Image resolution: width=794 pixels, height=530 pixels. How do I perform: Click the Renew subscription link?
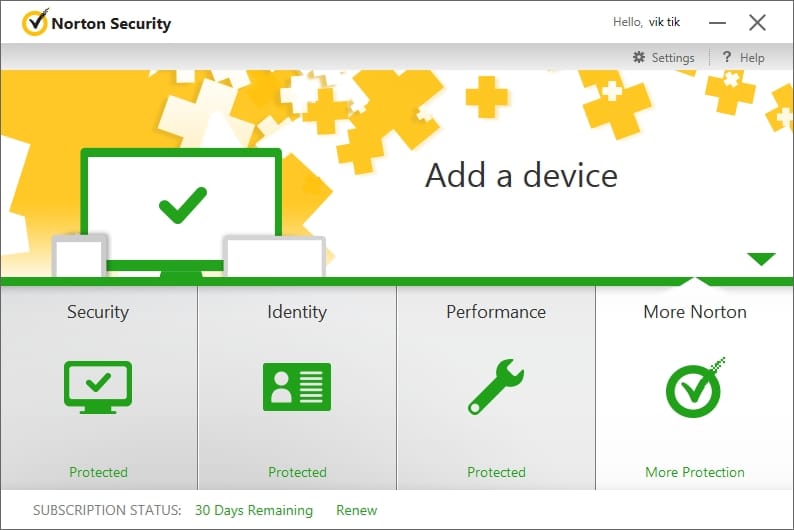point(356,510)
